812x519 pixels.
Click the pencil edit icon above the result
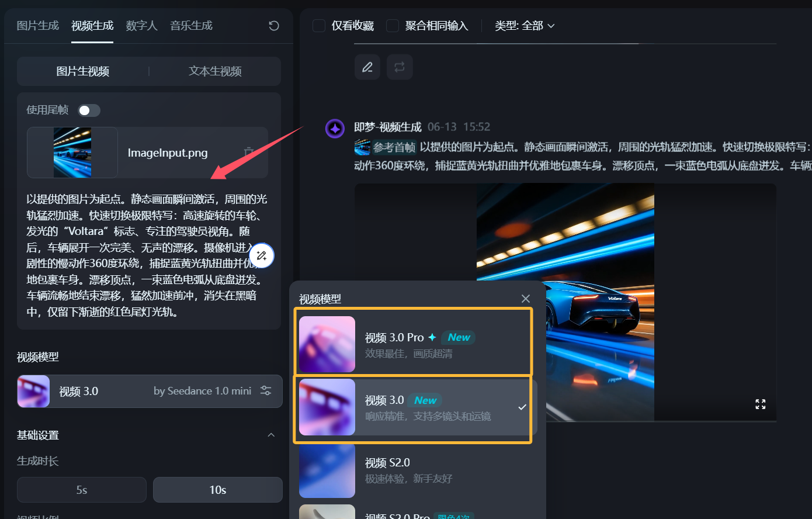(367, 67)
